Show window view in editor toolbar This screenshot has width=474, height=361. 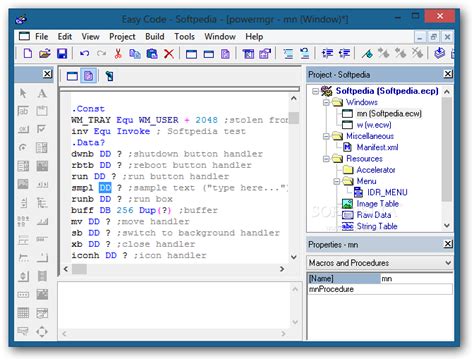pyautogui.click(x=72, y=76)
